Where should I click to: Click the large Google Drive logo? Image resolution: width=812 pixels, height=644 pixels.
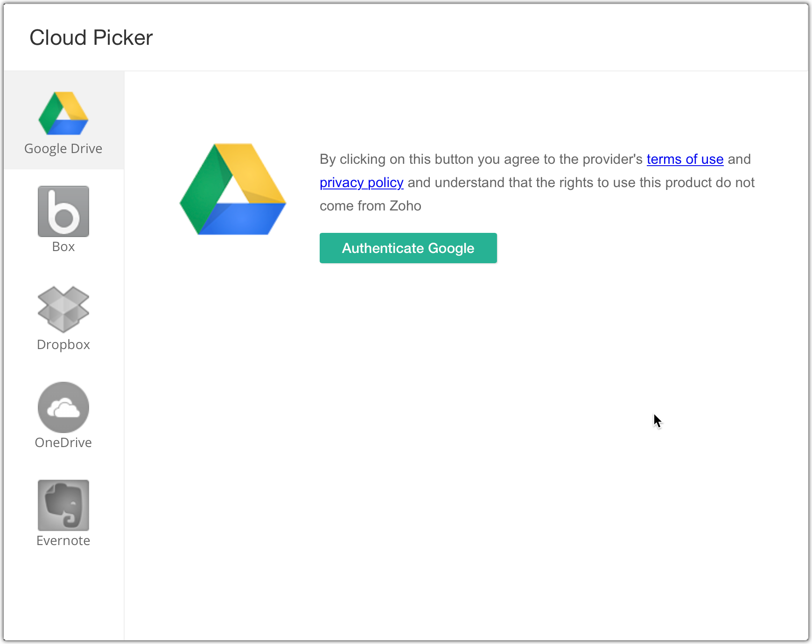233,189
